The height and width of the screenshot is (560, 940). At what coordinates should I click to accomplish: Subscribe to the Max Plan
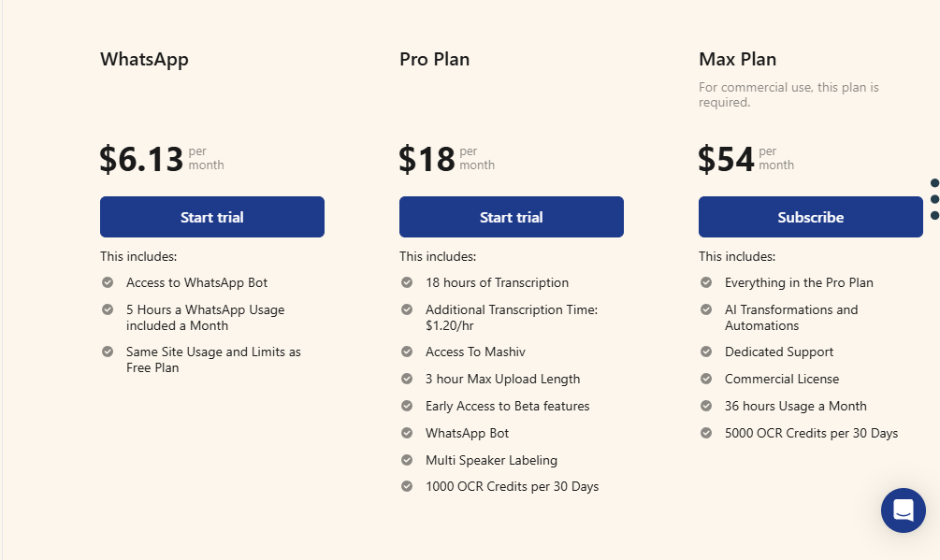811,217
